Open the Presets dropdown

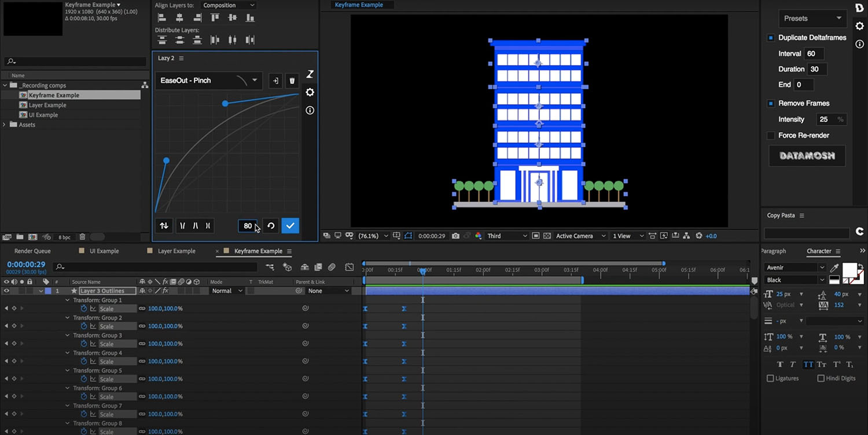pyautogui.click(x=812, y=19)
